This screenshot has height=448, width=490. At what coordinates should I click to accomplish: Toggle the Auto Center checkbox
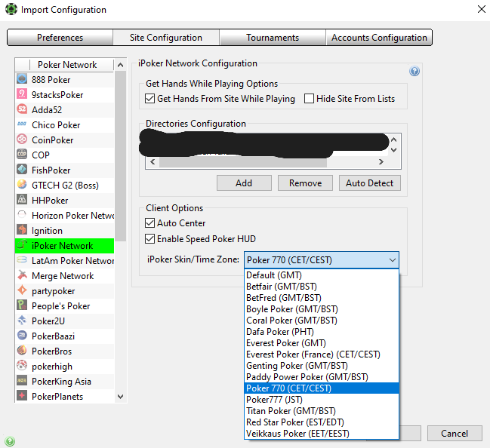pyautogui.click(x=149, y=223)
